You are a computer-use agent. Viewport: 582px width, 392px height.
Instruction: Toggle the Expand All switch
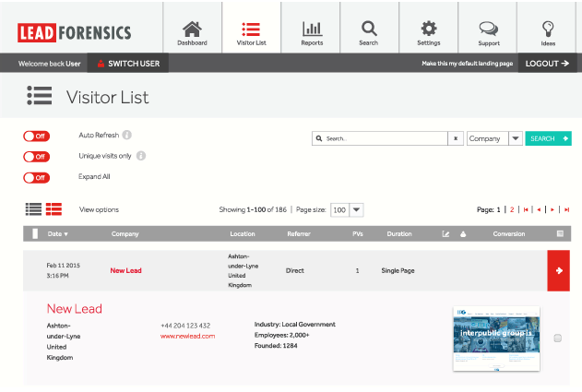coord(36,178)
